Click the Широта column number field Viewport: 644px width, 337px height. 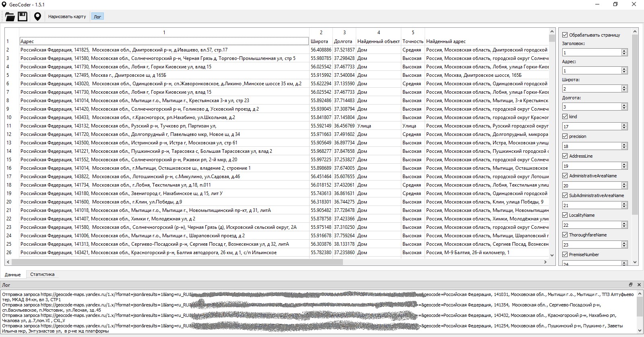pyautogui.click(x=592, y=88)
